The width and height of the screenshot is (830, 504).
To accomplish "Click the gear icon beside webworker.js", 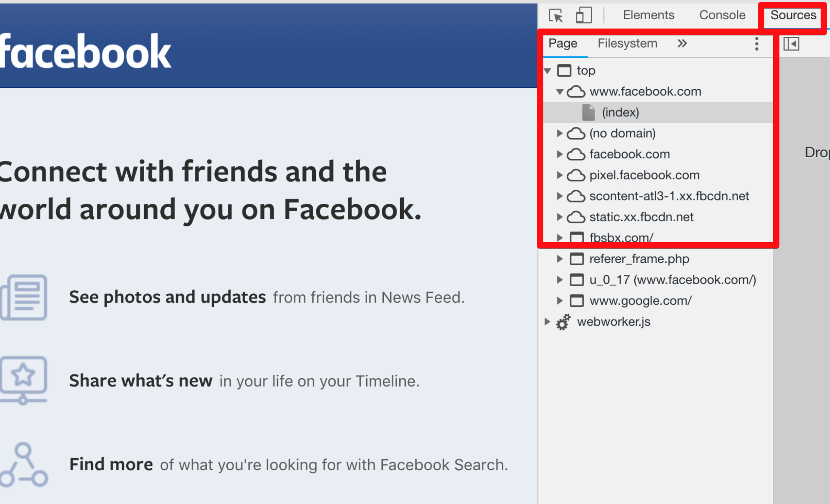I will pos(563,322).
